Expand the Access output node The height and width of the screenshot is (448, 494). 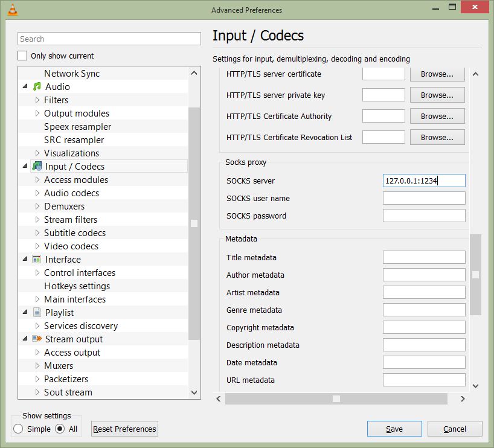point(37,352)
